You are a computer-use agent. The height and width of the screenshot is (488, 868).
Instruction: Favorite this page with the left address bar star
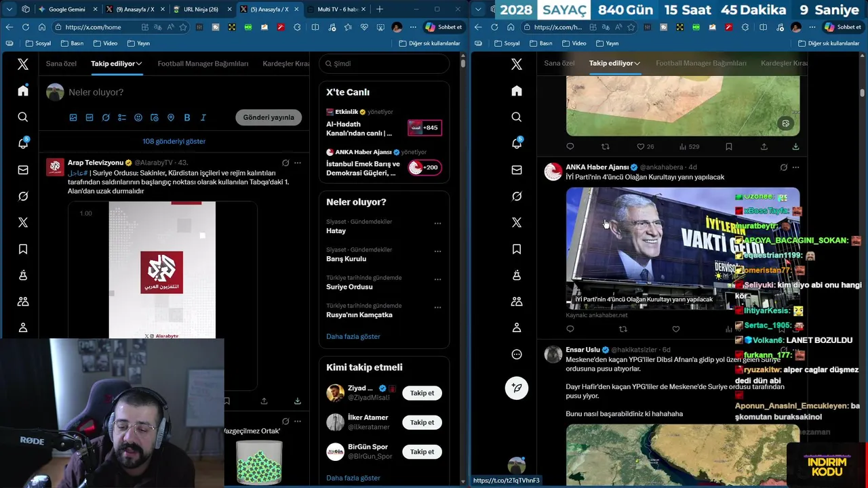click(x=182, y=27)
